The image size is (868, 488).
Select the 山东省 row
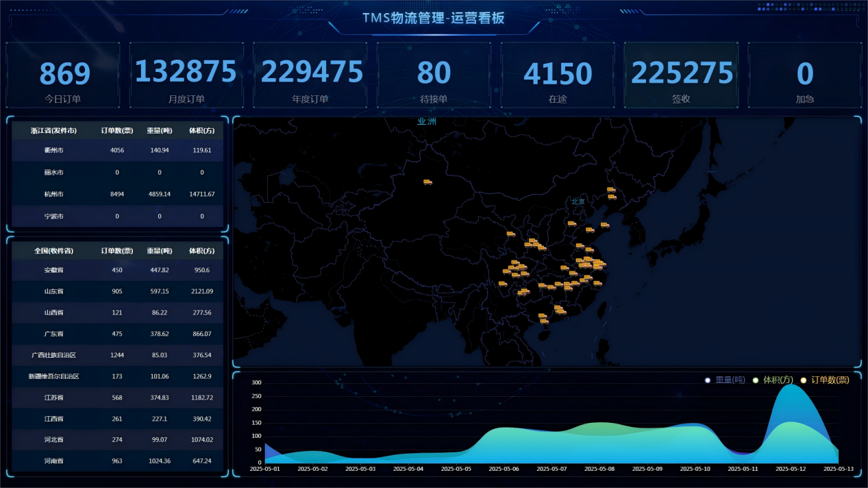[x=117, y=291]
